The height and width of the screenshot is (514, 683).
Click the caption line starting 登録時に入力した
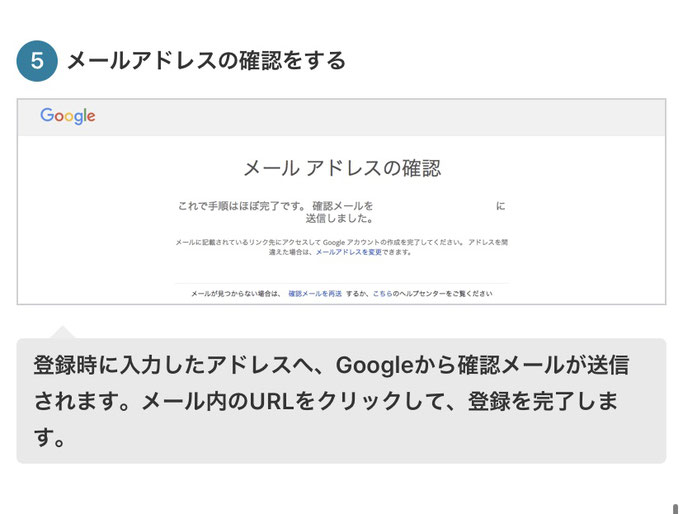point(331,365)
